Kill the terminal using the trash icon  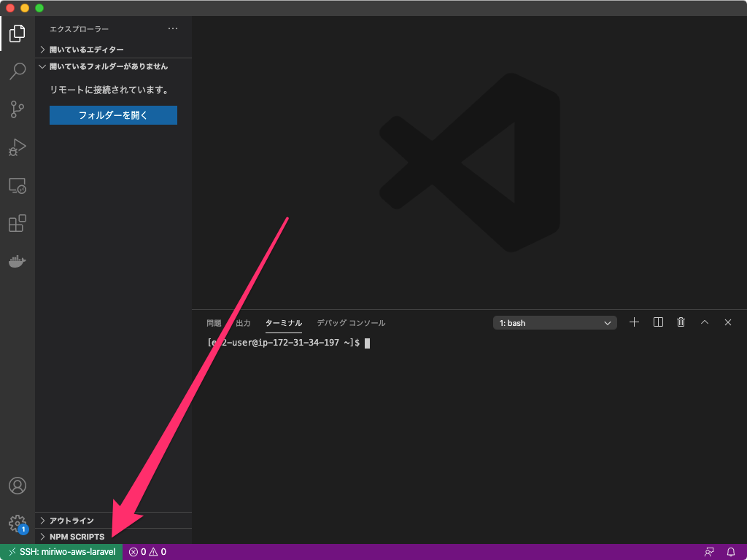click(x=681, y=322)
